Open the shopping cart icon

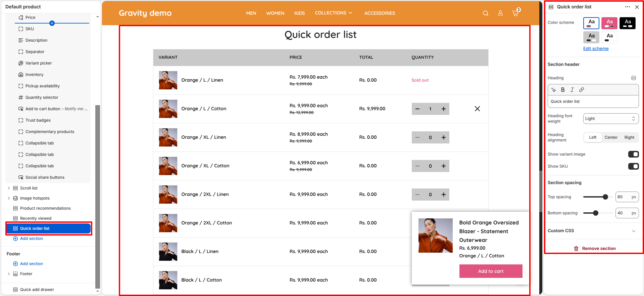tap(515, 13)
